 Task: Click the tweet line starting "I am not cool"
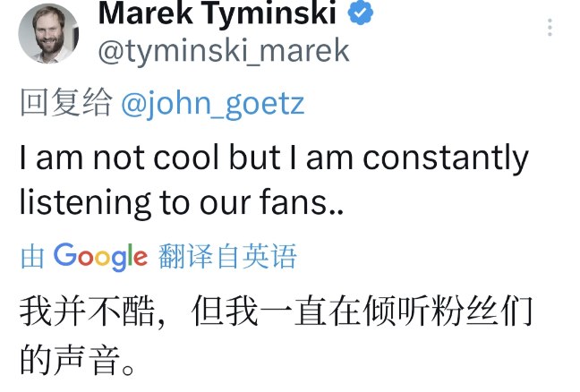[x=274, y=158]
